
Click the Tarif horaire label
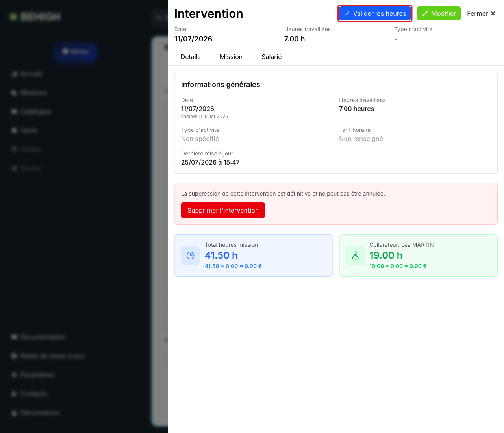(355, 130)
